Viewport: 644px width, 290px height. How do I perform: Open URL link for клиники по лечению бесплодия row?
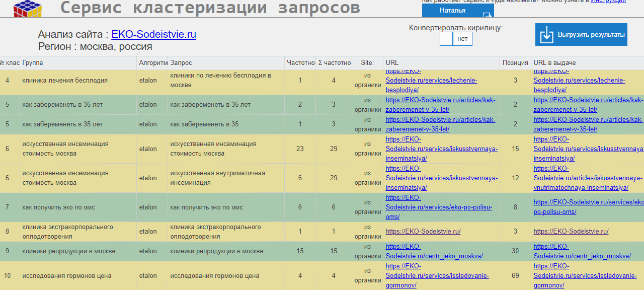[x=431, y=81]
